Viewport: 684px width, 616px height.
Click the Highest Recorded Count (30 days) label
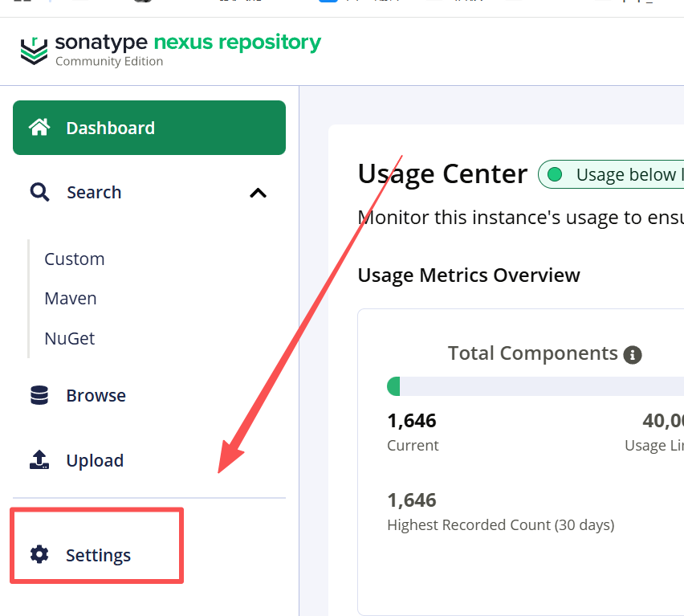pyautogui.click(x=501, y=524)
